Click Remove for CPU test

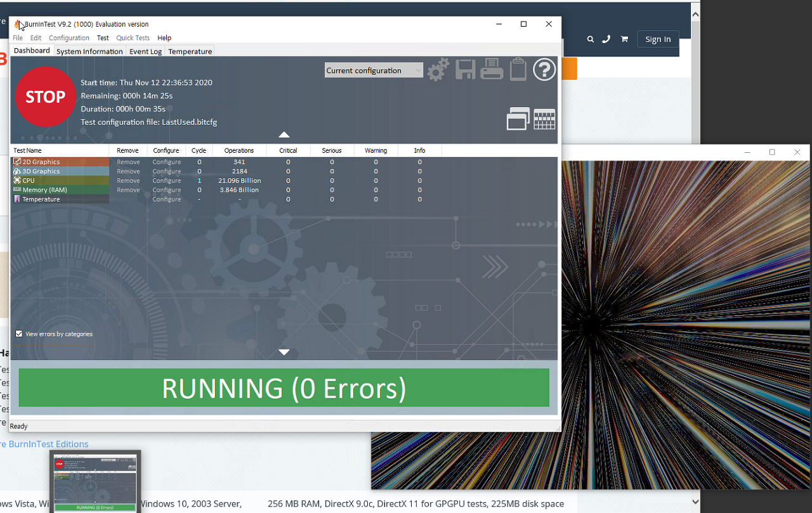click(x=128, y=181)
